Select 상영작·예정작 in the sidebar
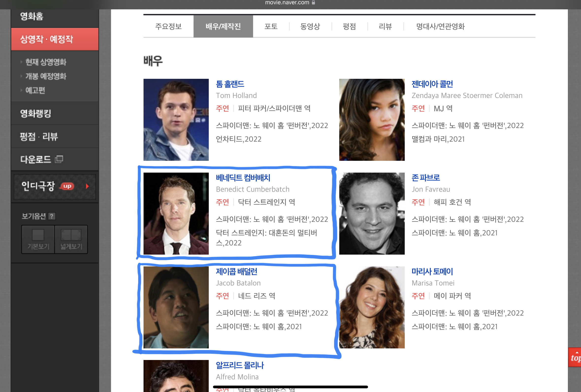Image resolution: width=581 pixels, height=392 pixels. point(55,39)
